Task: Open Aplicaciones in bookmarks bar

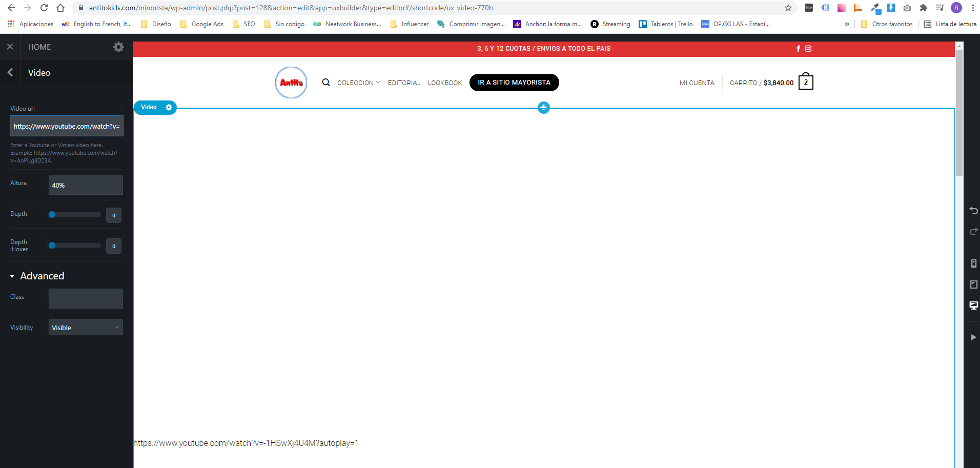Action: pos(30,24)
